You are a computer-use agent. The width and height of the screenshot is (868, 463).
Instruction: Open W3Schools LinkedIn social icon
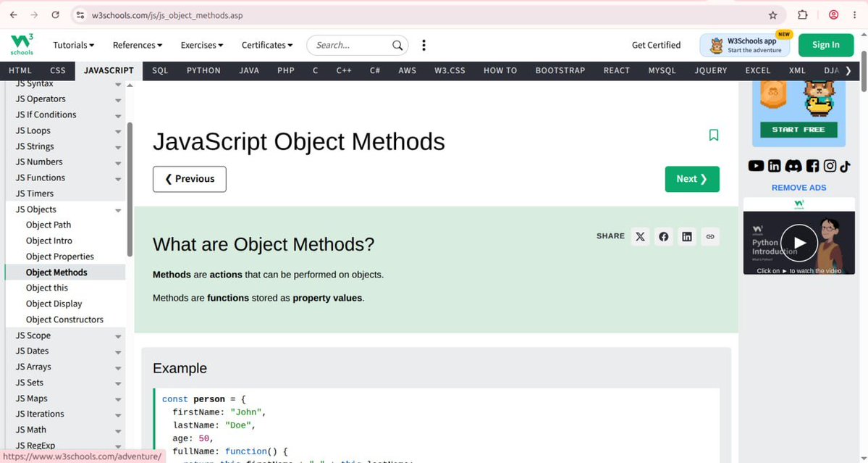click(x=775, y=166)
